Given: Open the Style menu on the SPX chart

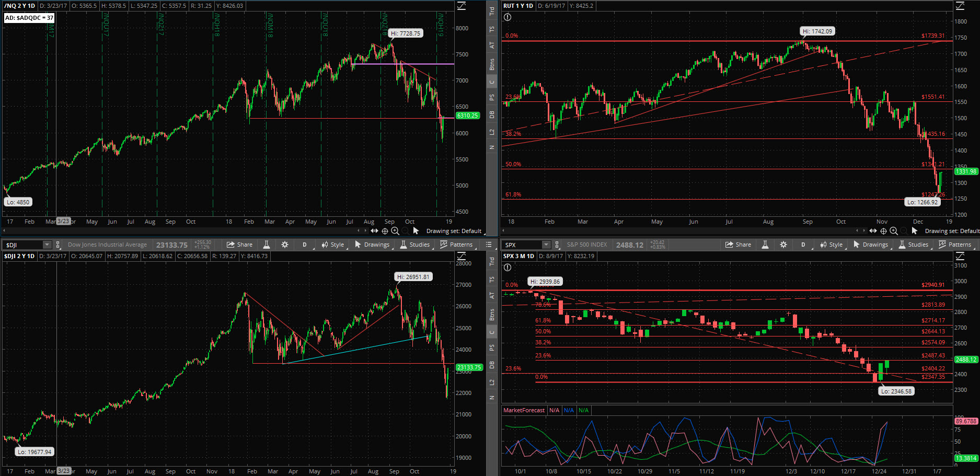Looking at the screenshot, I should pos(832,245).
